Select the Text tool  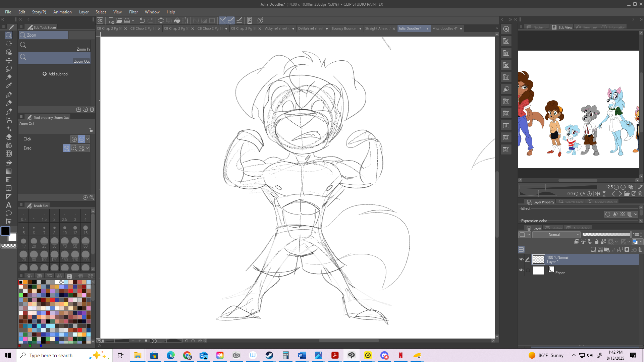9,205
